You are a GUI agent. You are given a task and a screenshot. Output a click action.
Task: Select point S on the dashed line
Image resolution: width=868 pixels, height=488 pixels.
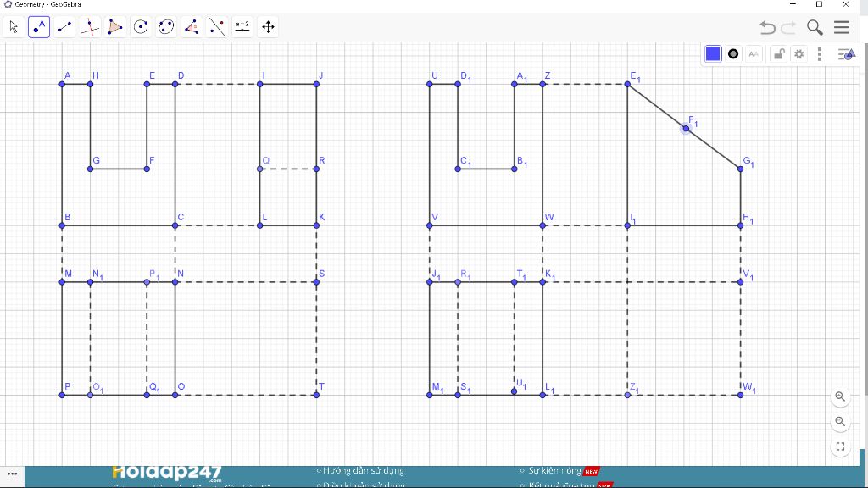point(317,282)
